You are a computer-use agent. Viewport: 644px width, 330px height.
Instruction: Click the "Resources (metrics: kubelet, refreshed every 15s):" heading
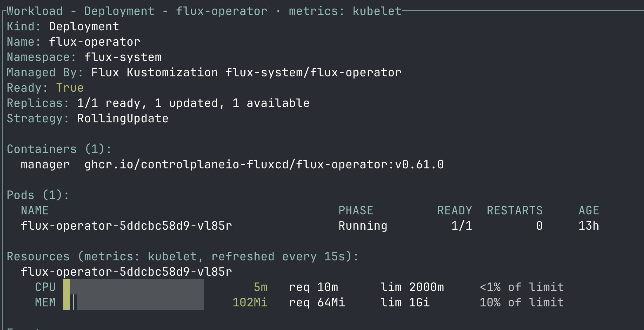(x=183, y=256)
